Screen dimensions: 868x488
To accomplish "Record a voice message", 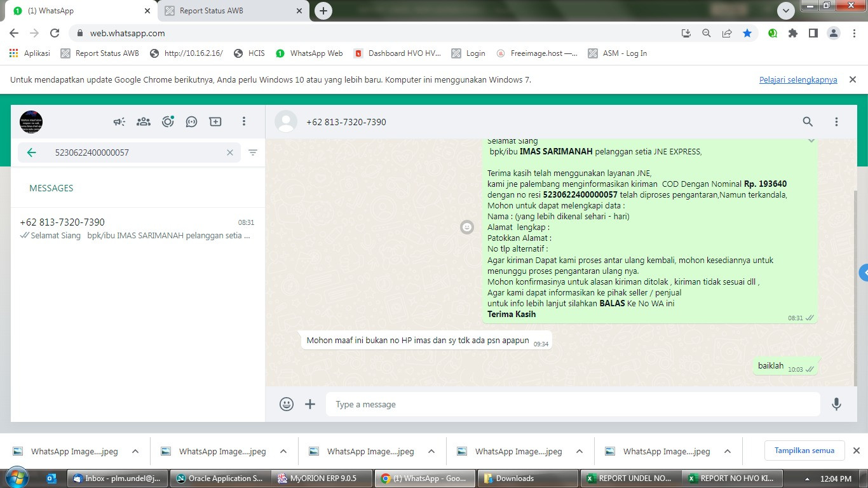I will [x=837, y=404].
